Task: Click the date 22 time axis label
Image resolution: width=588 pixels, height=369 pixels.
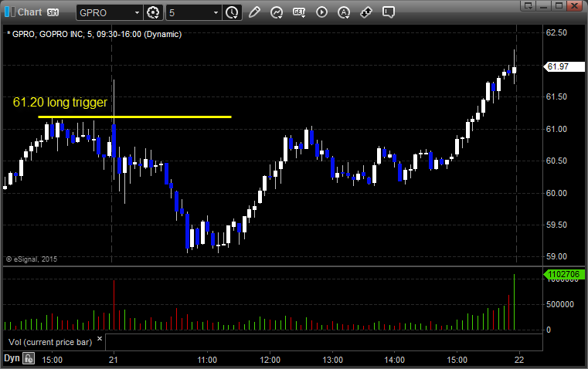Action: [519, 360]
